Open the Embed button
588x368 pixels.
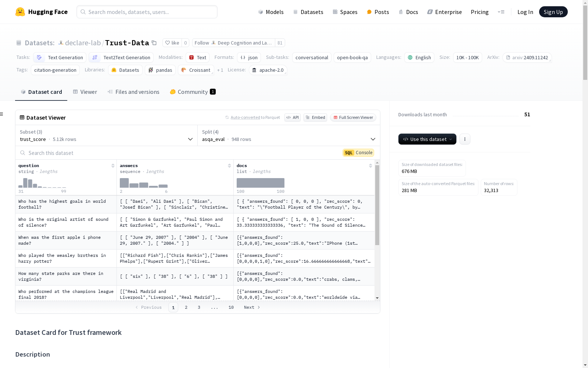click(x=315, y=117)
